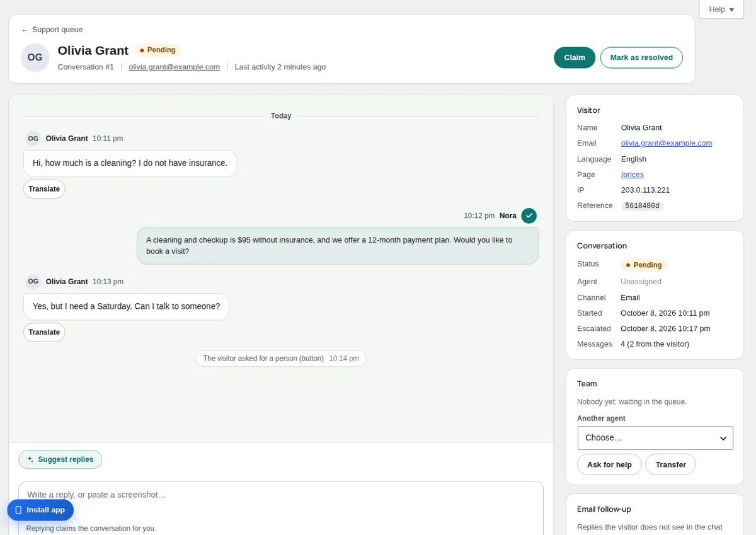The image size is (756, 535).
Task: Click the OG avatar in the header
Action: click(35, 57)
